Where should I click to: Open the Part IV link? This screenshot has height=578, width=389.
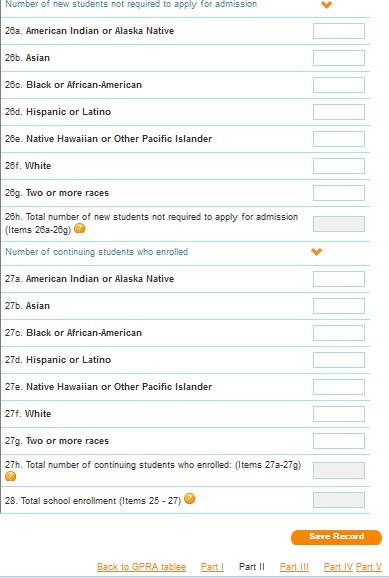pos(338,567)
